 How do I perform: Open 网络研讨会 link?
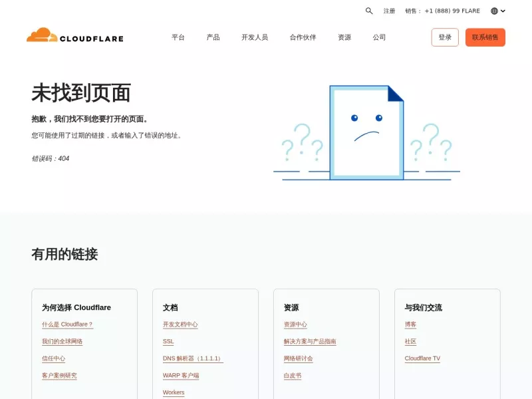click(298, 358)
